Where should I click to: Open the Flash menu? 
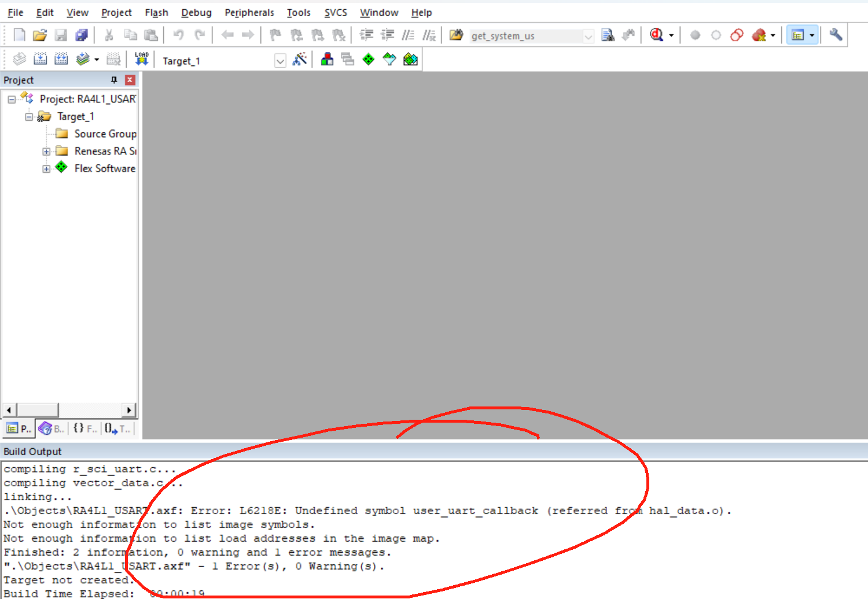156,12
